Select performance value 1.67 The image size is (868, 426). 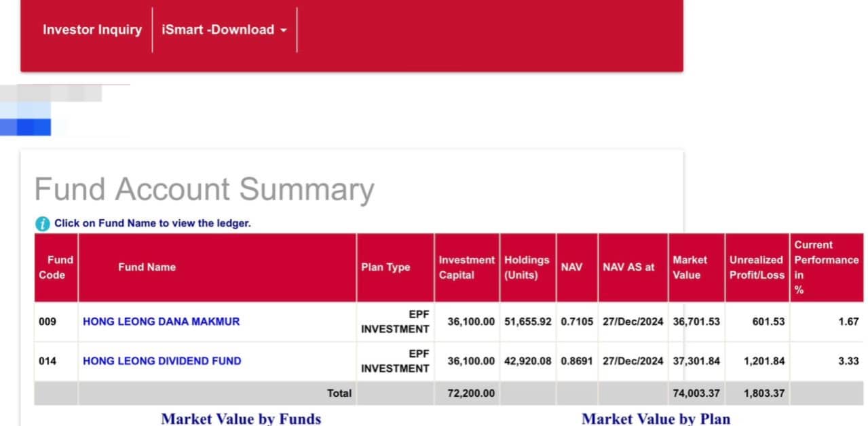coord(848,322)
